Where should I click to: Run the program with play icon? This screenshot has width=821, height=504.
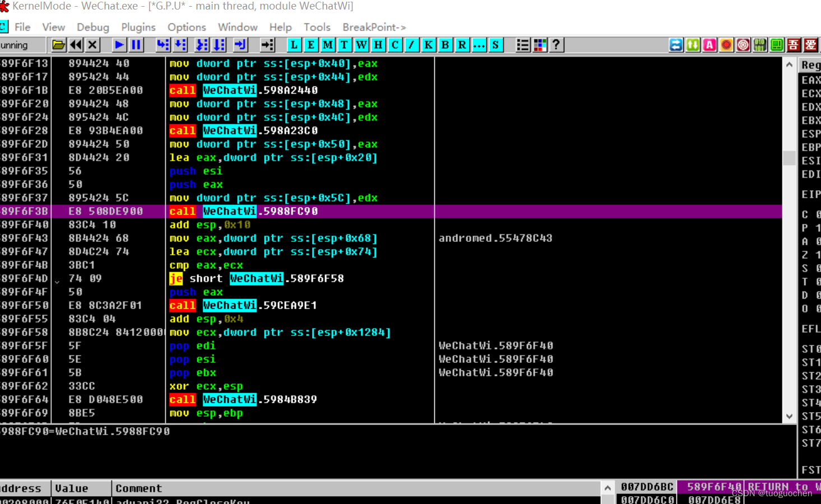point(119,45)
